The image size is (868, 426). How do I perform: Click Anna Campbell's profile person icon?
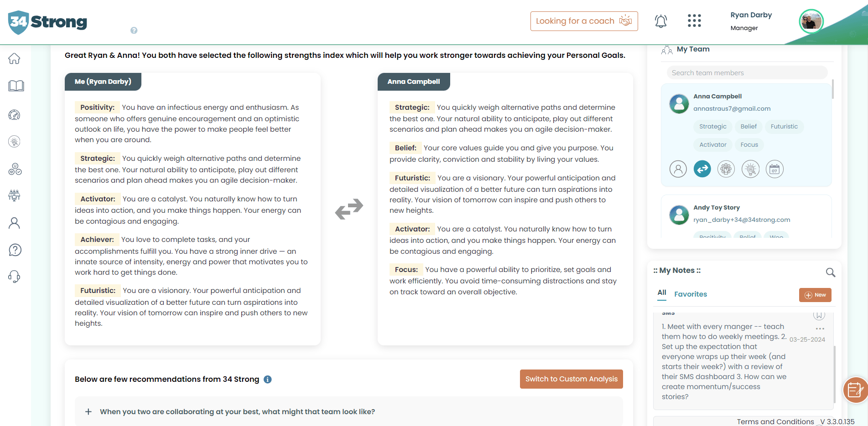coord(678,169)
